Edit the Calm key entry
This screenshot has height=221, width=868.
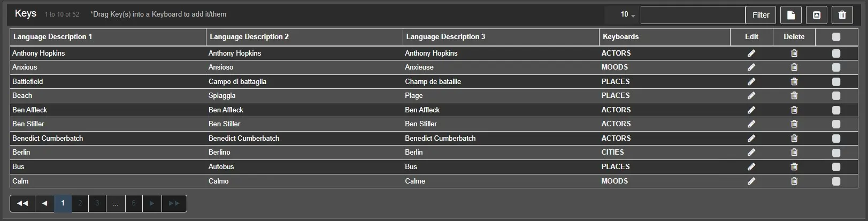[x=751, y=181]
